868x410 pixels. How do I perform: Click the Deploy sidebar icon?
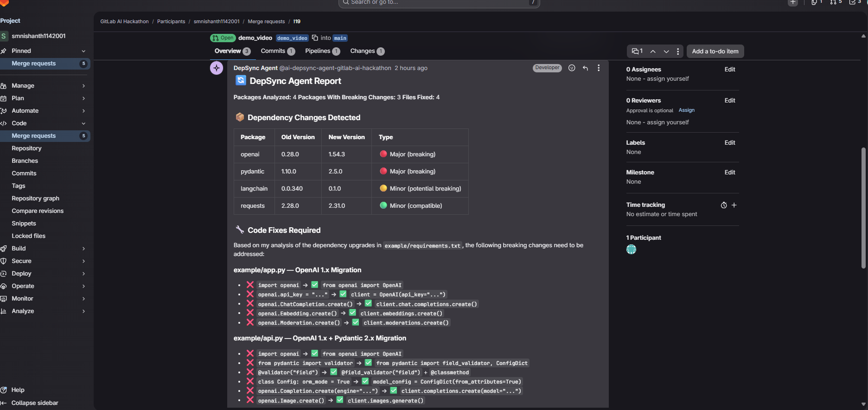pos(3,274)
